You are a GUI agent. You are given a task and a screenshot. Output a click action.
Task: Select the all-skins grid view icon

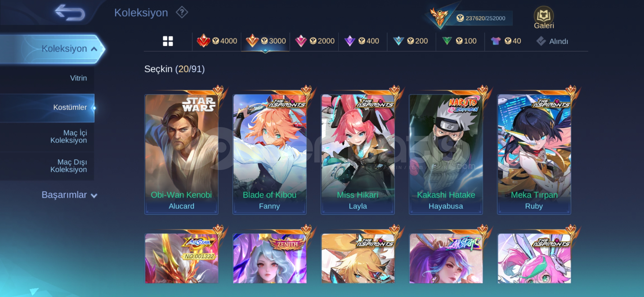[x=168, y=41]
